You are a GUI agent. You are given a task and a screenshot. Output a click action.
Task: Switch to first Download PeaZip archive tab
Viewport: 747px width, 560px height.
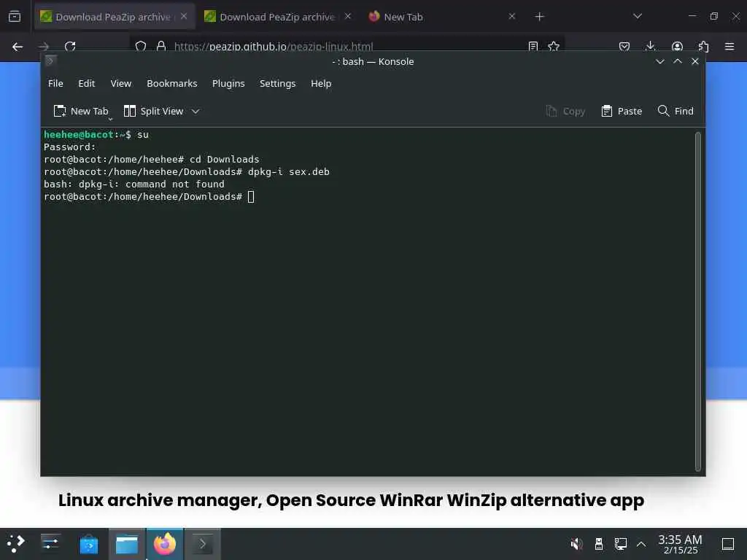tap(113, 17)
